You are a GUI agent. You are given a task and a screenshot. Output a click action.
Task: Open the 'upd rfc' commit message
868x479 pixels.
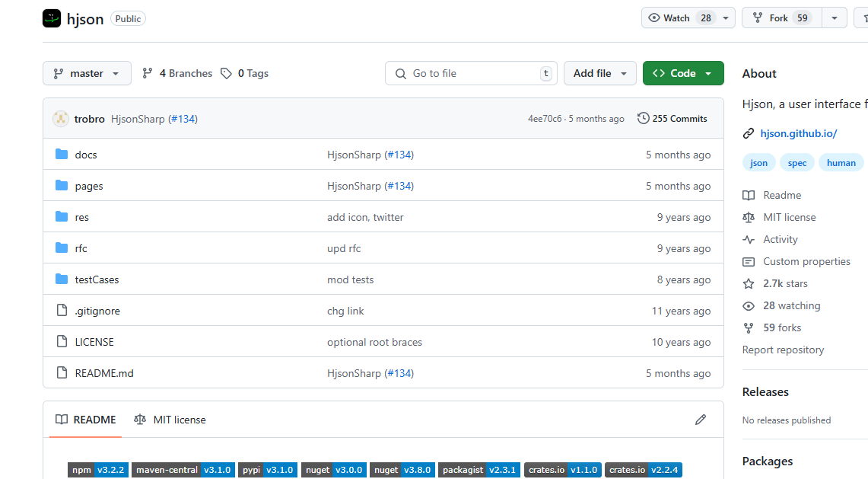pyautogui.click(x=344, y=248)
